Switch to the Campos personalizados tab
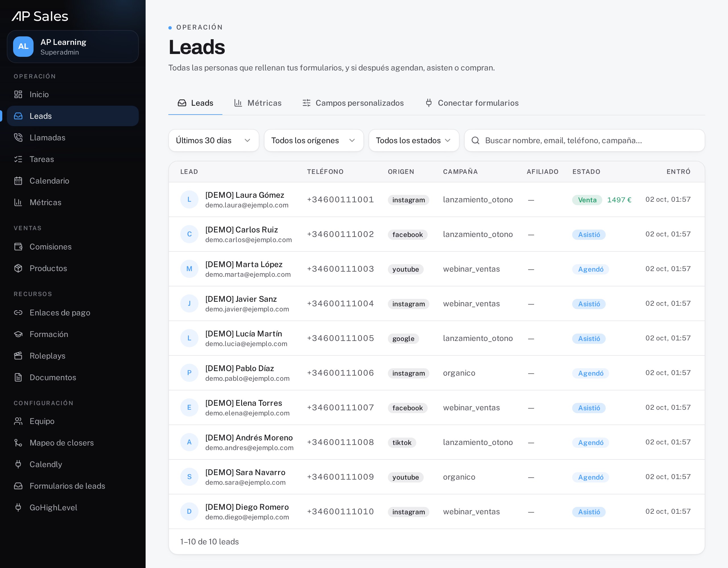This screenshot has height=568, width=728. tap(353, 103)
